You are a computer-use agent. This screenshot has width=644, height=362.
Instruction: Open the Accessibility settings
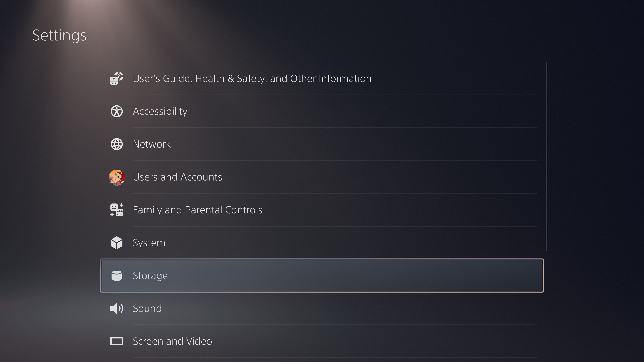pos(160,111)
